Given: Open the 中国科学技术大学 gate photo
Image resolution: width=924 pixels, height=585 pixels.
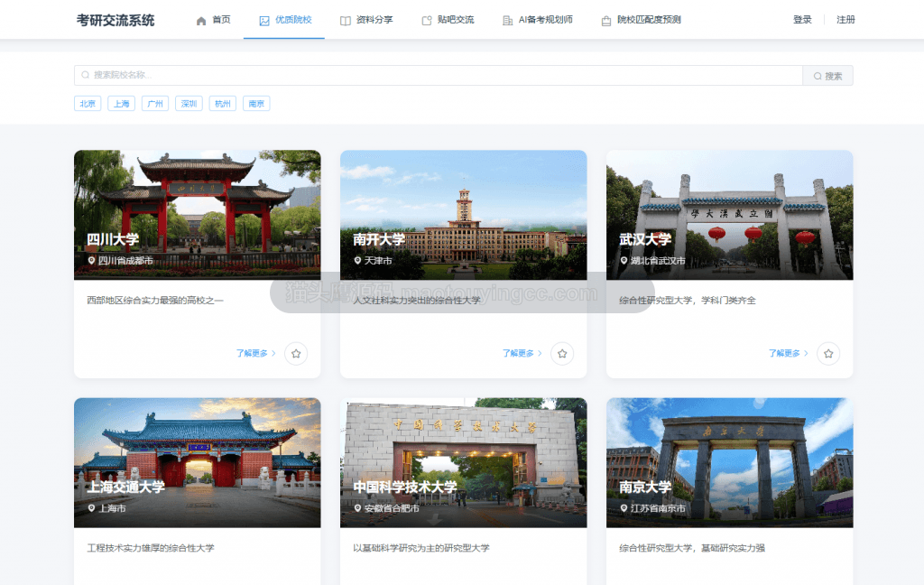Looking at the screenshot, I should pos(463,462).
